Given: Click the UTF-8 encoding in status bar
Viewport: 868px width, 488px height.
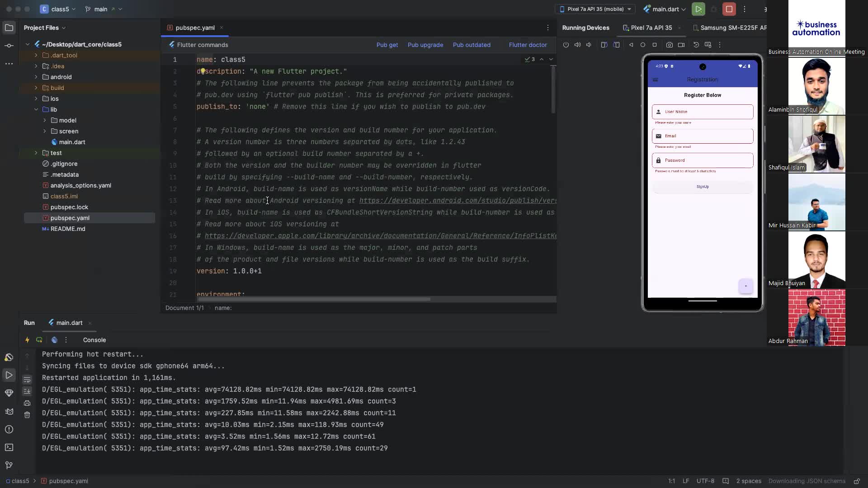Looking at the screenshot, I should tap(705, 481).
